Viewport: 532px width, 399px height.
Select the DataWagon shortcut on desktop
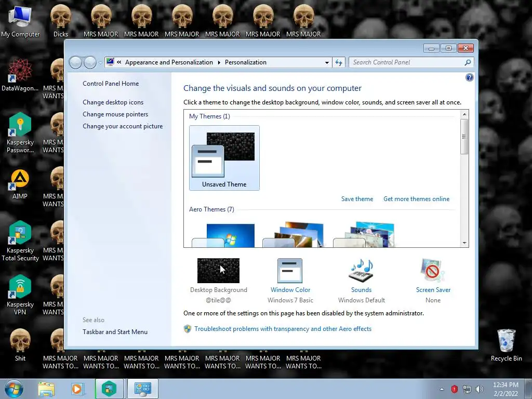tap(20, 75)
